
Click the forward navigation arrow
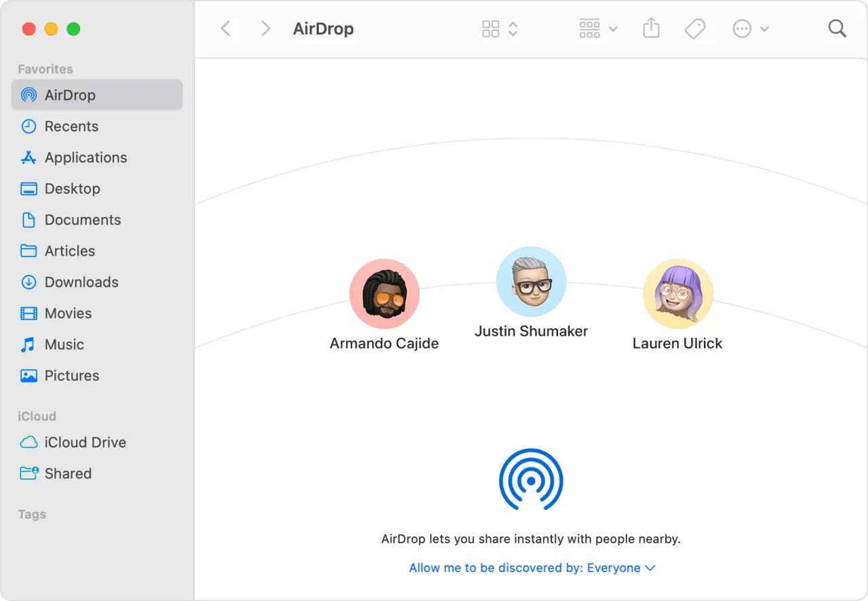265,28
